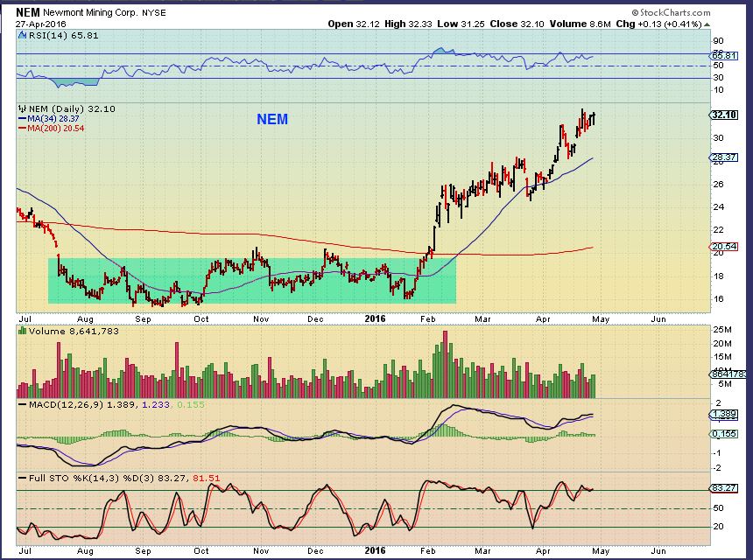
Task: Click the date 27-Apr-2016
Action: [x=41, y=24]
